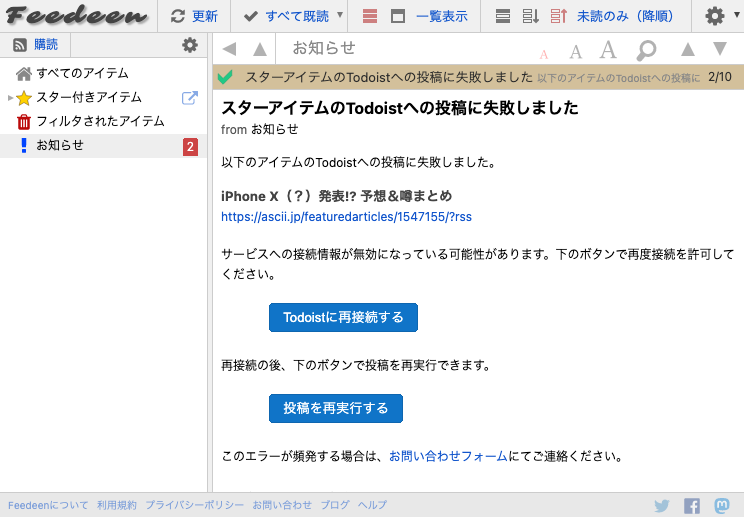
Task: Go to next item with down triangle
Action: [x=720, y=48]
